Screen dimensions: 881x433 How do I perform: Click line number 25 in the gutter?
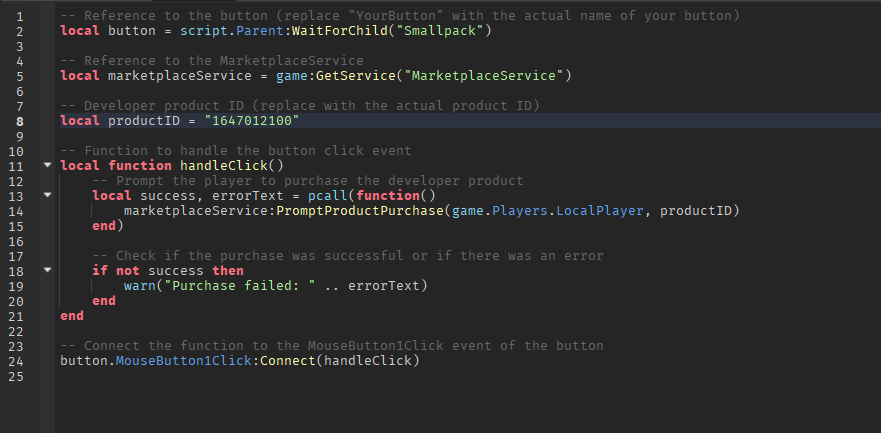[x=16, y=376]
